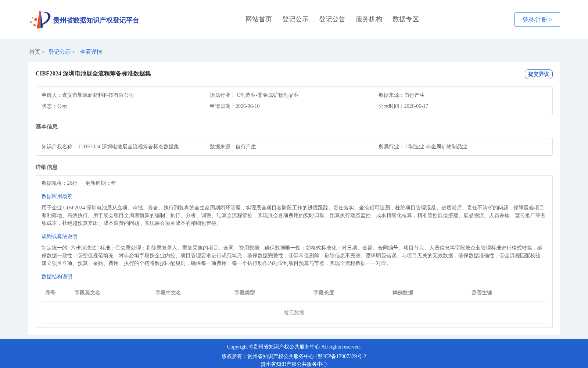The image size is (588, 368).
Task: Click the 样例数据 column header
Action: pyautogui.click(x=403, y=293)
